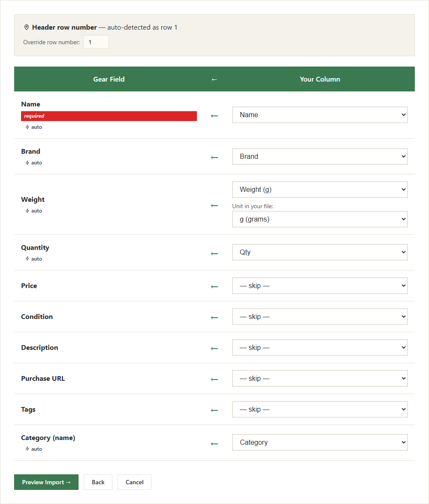Click the Your Column header text

pyautogui.click(x=320, y=79)
